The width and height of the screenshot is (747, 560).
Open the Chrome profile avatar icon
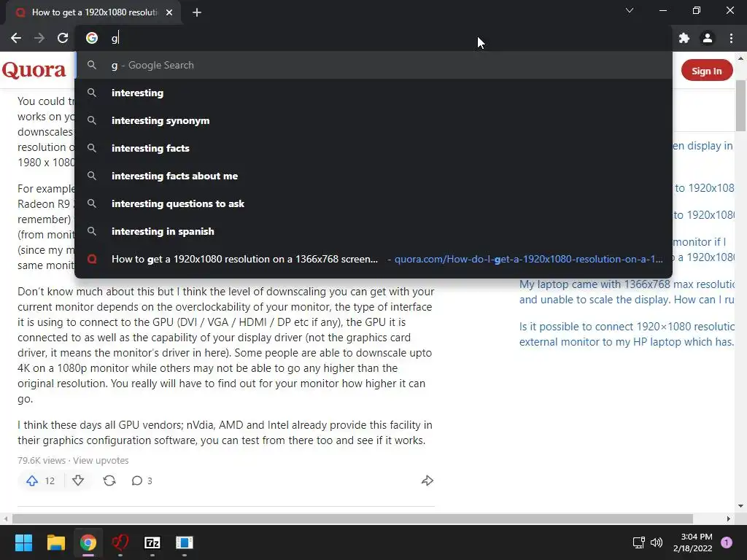pyautogui.click(x=708, y=38)
